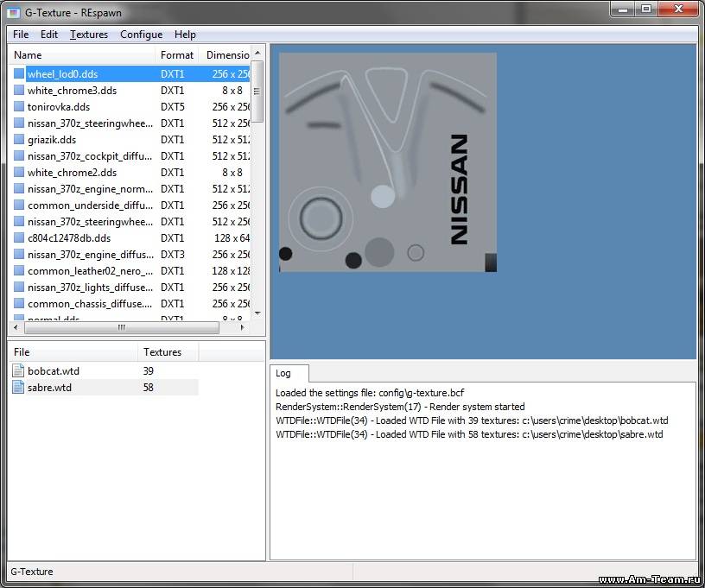Screen dimensions: 705x588
Task: Click the sabre.wtd file icon
Action: pos(18,387)
